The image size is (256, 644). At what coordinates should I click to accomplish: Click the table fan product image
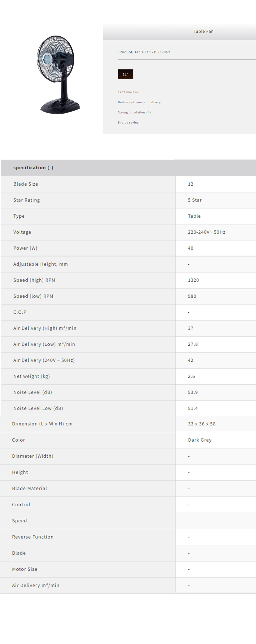(59, 75)
